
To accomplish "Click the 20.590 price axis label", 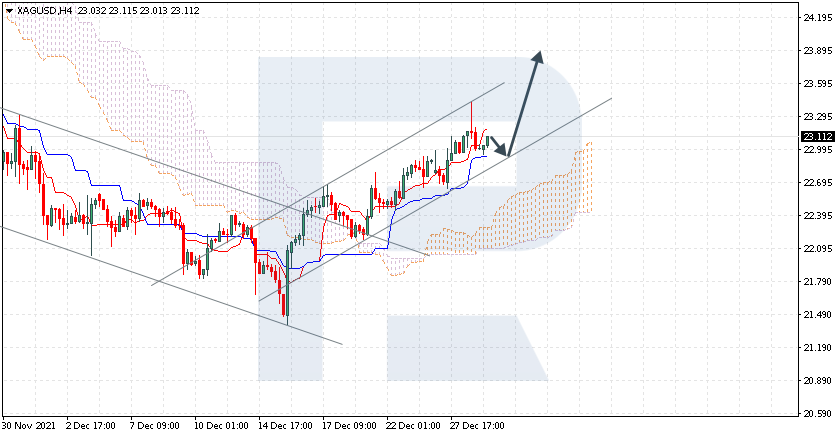I will pyautogui.click(x=818, y=413).
